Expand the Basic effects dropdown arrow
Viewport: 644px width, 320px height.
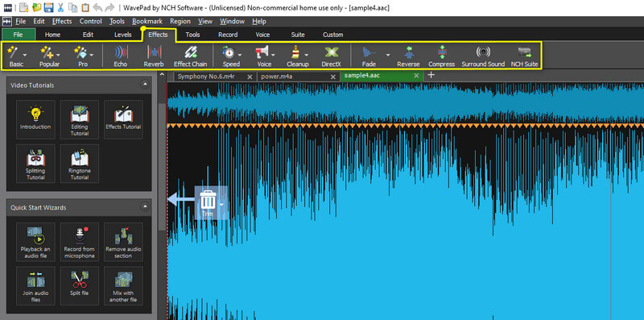(x=26, y=55)
